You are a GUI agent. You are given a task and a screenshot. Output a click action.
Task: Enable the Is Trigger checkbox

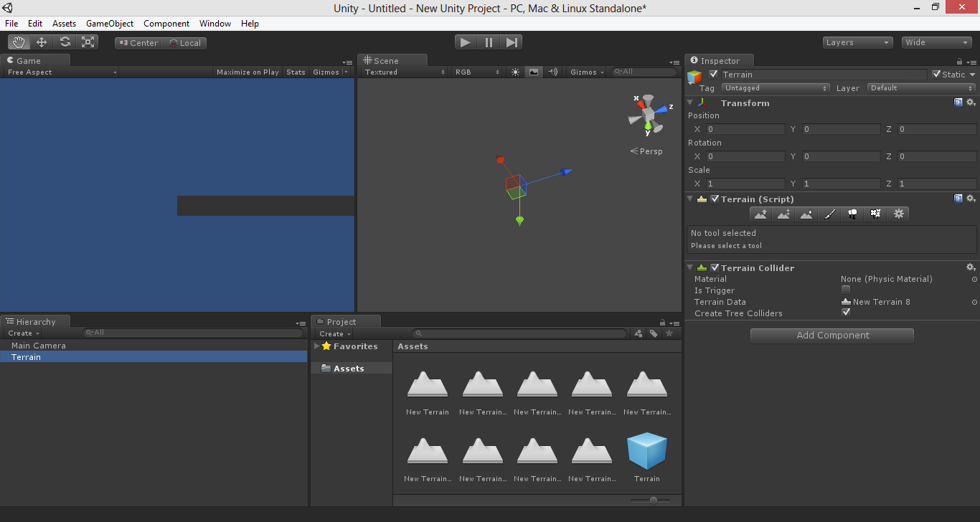(845, 290)
